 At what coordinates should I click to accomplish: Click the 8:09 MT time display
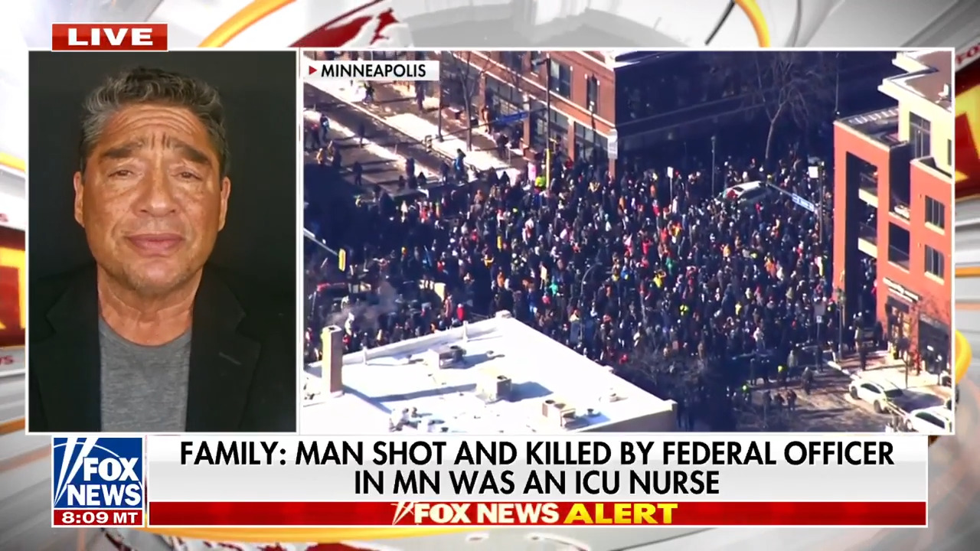coord(97,517)
